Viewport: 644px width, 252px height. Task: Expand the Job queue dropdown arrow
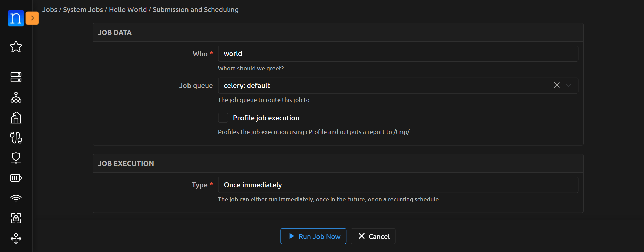pos(568,86)
